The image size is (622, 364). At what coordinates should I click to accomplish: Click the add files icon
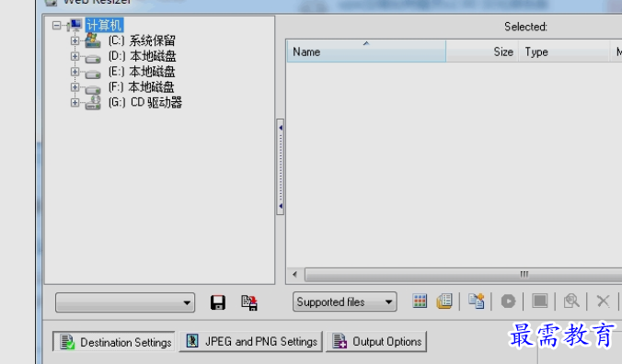[476, 301]
